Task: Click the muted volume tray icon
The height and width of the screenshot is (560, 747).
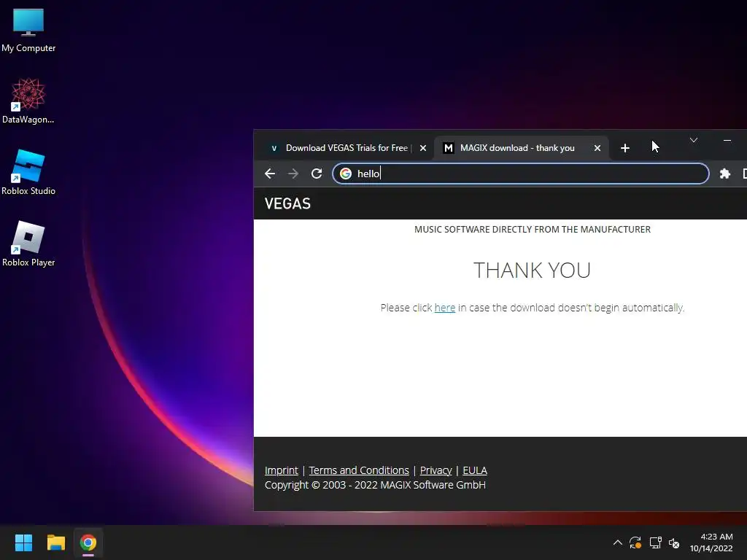Action: [x=673, y=542]
